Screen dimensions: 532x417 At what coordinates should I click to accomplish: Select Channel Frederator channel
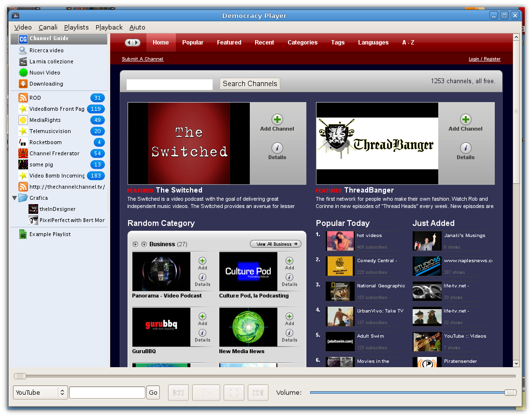pos(58,153)
